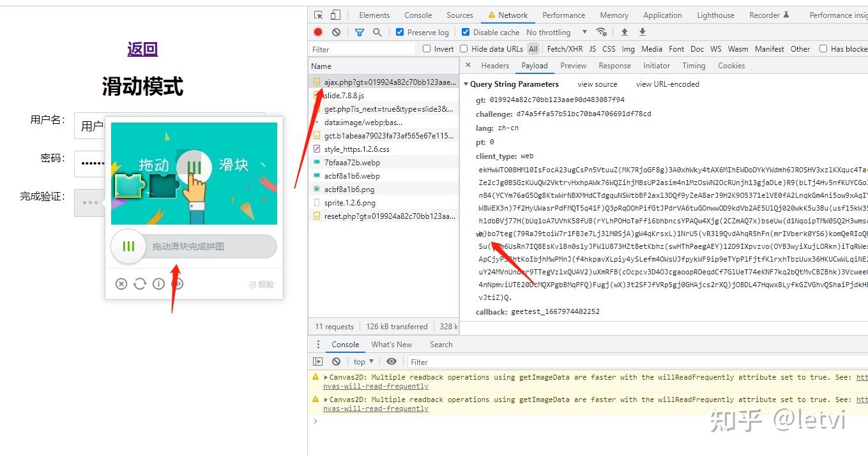
Task: Filter requests by Fetch/XHR
Action: (x=565, y=49)
